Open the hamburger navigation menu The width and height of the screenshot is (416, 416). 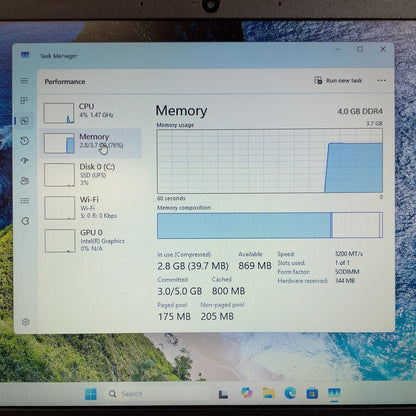click(24, 81)
